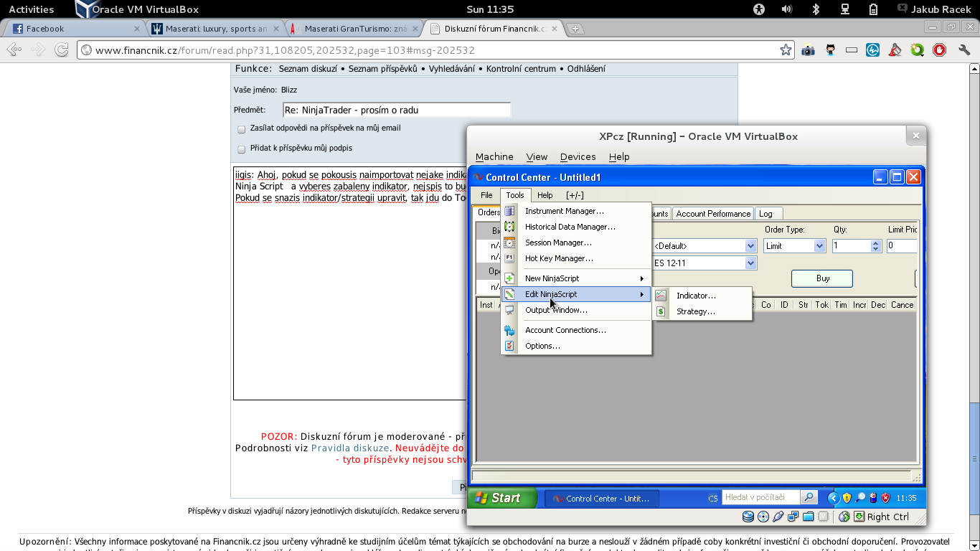
Task: Switch to the Account Performance tab
Action: 713,214
